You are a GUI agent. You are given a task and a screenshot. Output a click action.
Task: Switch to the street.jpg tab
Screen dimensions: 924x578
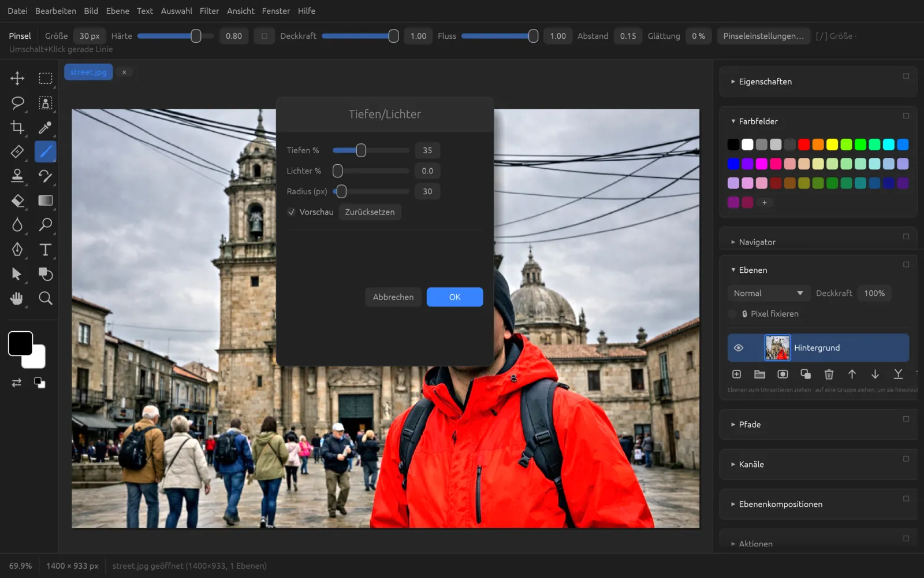(x=88, y=72)
